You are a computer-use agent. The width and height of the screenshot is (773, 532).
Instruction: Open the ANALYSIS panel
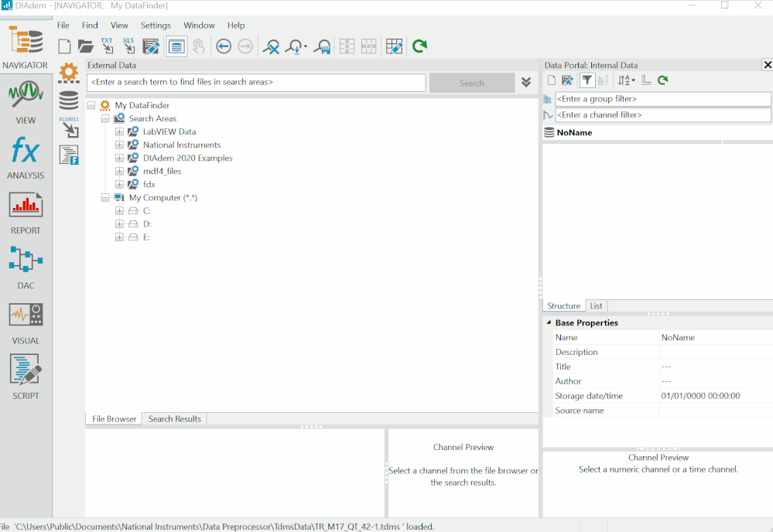[x=26, y=158]
